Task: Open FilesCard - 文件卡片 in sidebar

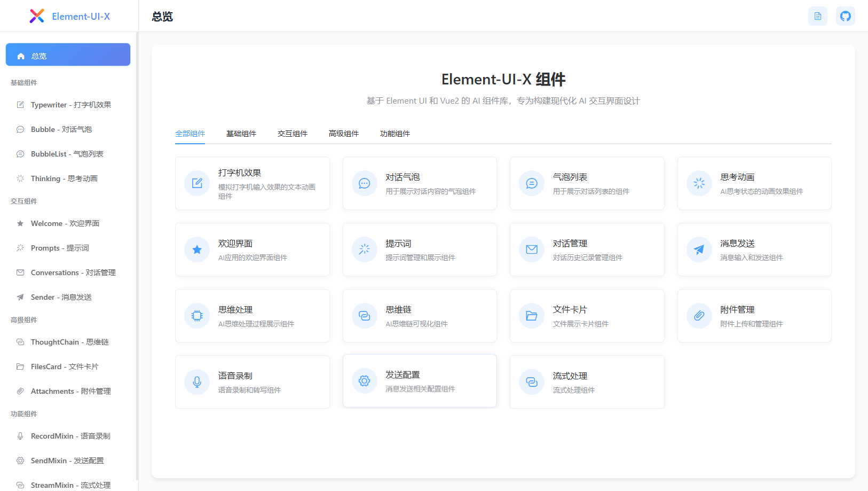Action: click(x=68, y=367)
